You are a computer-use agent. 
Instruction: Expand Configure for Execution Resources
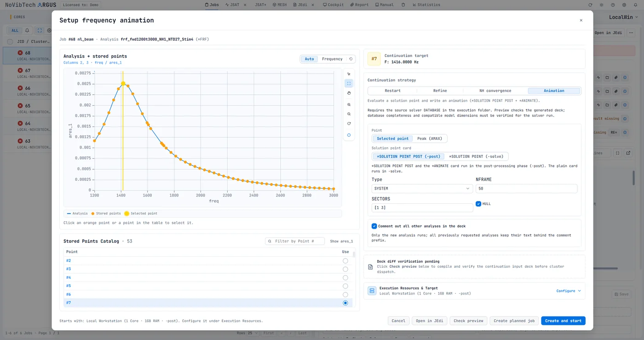pos(569,291)
